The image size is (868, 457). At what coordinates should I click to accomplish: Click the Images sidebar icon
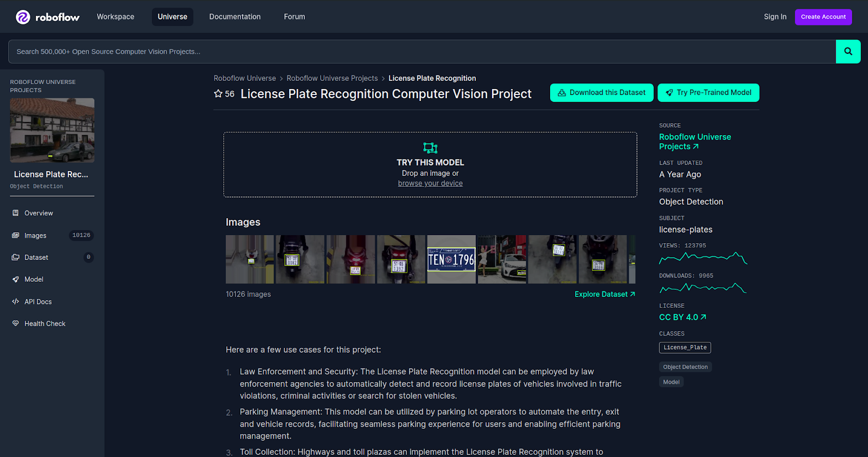16,236
